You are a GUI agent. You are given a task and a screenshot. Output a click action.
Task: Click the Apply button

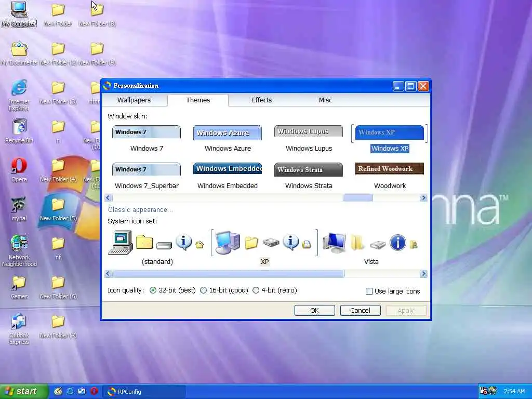point(406,311)
